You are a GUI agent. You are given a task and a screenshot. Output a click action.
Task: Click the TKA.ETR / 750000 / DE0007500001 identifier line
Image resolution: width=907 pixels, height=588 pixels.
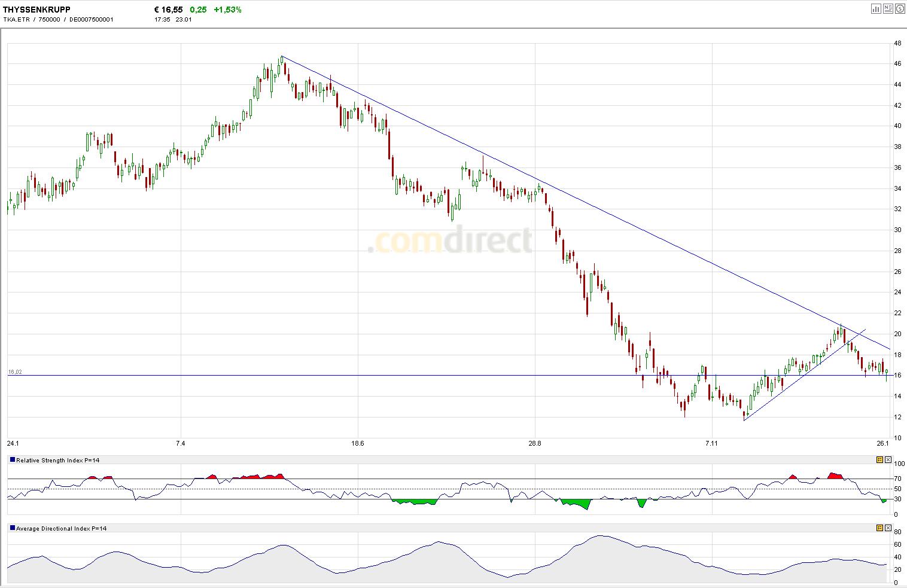coord(58,19)
